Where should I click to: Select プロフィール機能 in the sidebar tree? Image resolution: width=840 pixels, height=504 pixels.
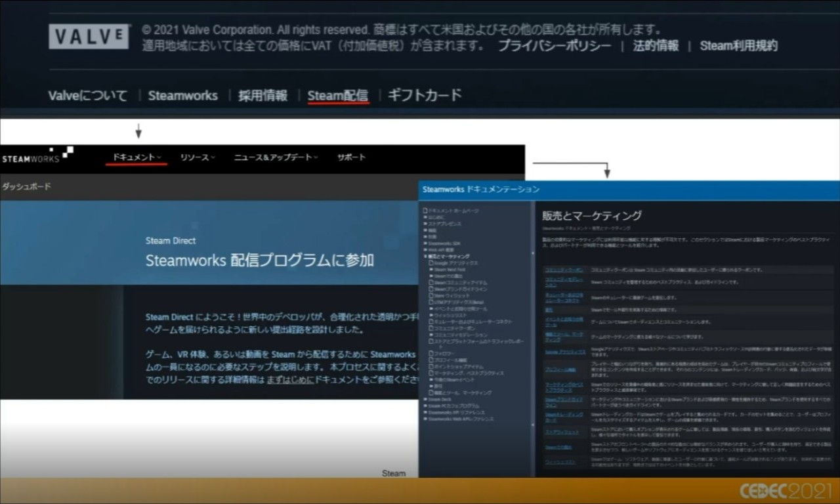(x=450, y=360)
